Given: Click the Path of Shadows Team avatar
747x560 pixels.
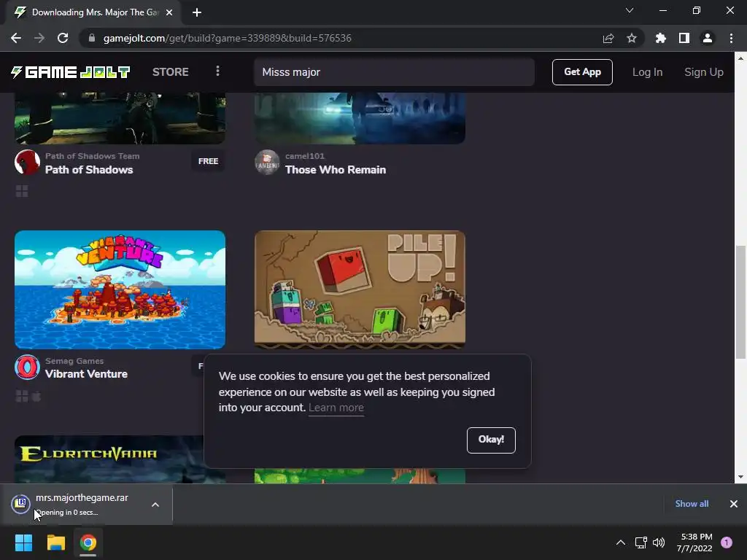Looking at the screenshot, I should 27,163.
